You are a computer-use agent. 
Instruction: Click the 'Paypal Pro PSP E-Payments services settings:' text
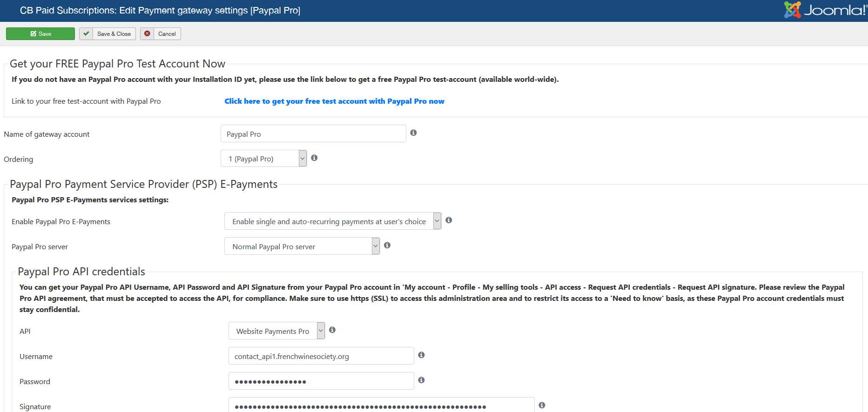click(90, 200)
